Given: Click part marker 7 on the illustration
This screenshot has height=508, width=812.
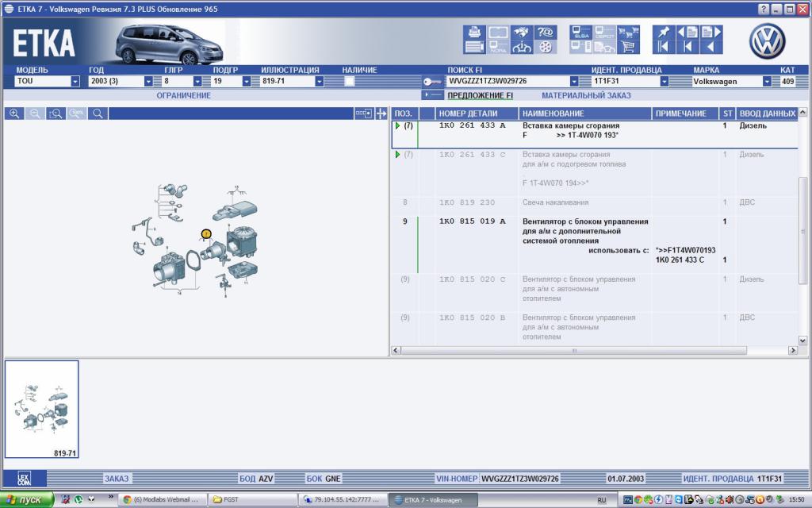Looking at the screenshot, I should (206, 234).
